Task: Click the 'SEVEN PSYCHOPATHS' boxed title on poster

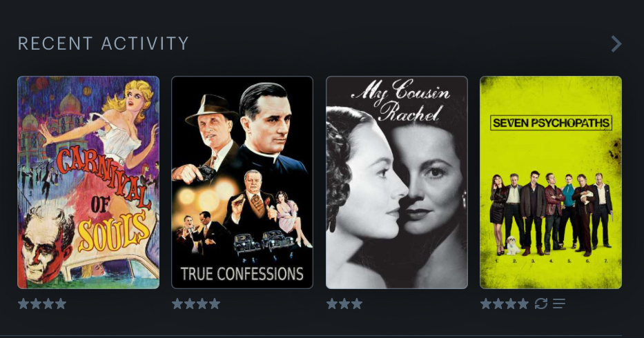Action: point(552,123)
